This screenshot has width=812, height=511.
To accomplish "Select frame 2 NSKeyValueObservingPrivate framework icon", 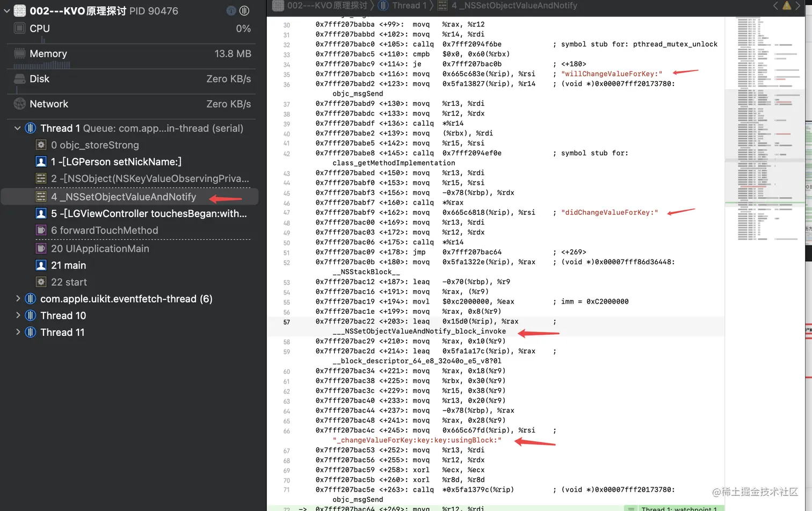I will coord(41,178).
